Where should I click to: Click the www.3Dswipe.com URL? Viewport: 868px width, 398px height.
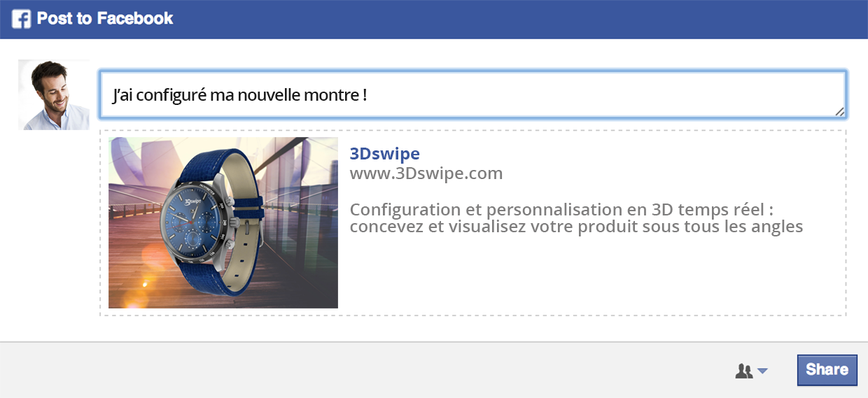click(426, 173)
